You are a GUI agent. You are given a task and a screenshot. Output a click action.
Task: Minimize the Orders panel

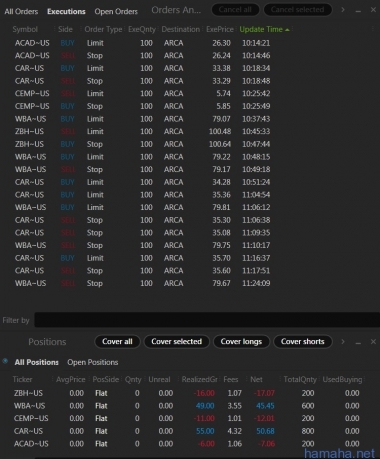pyautogui.click(x=358, y=11)
